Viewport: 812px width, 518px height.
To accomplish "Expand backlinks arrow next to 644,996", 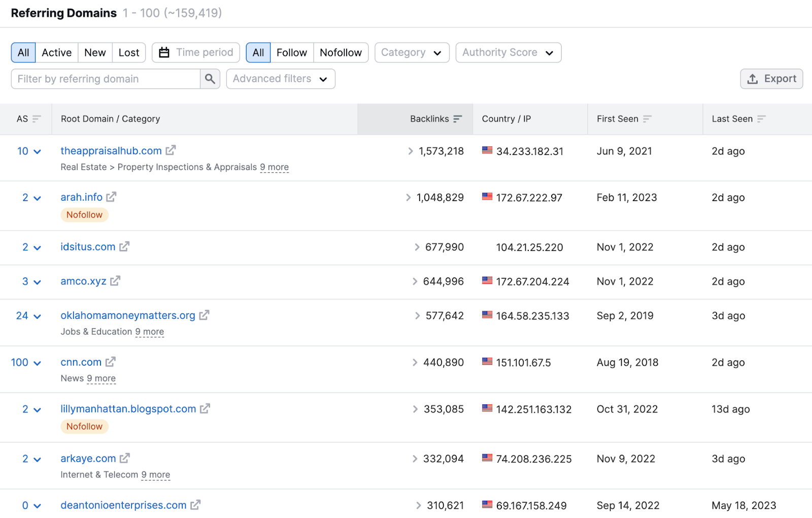I will 415,281.
